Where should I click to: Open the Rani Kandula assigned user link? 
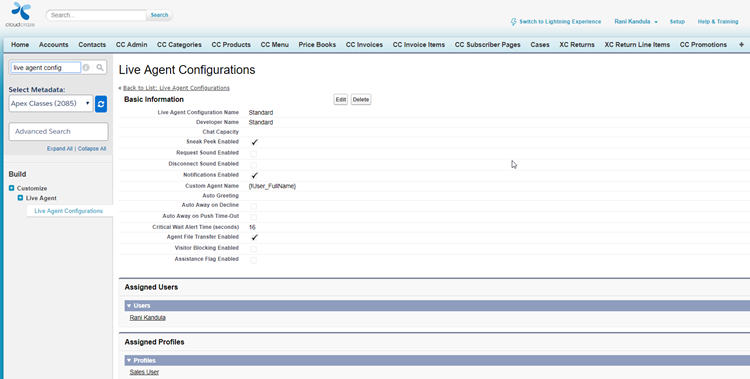coord(147,318)
